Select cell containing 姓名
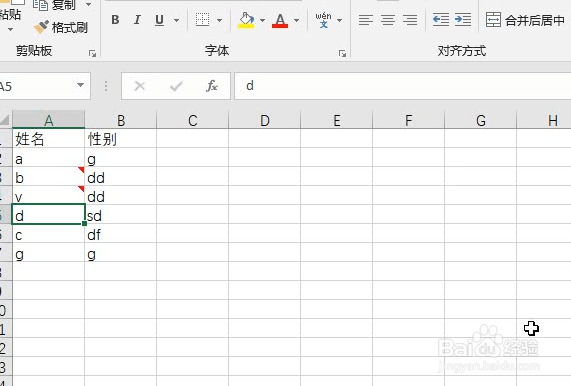This screenshot has width=571, height=386. click(x=48, y=138)
